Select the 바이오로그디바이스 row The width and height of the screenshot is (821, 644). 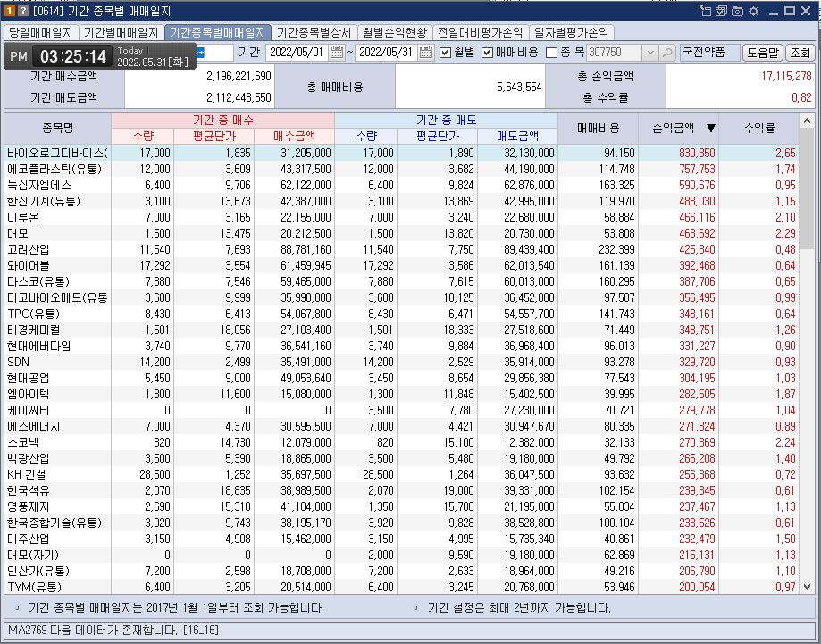tap(55, 153)
